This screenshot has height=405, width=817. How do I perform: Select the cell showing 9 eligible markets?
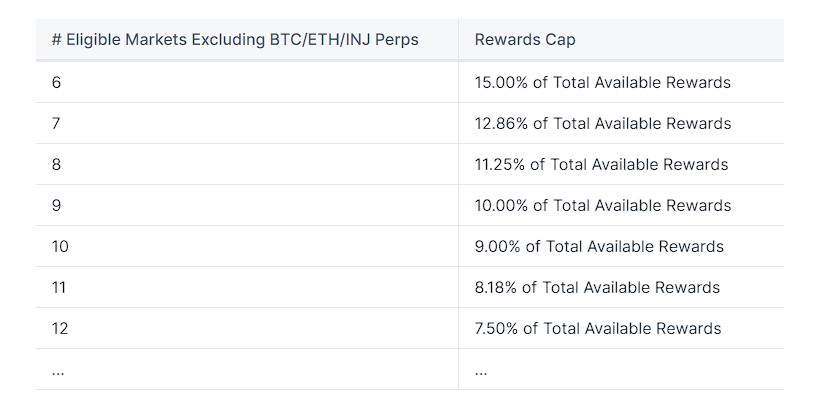[57, 205]
